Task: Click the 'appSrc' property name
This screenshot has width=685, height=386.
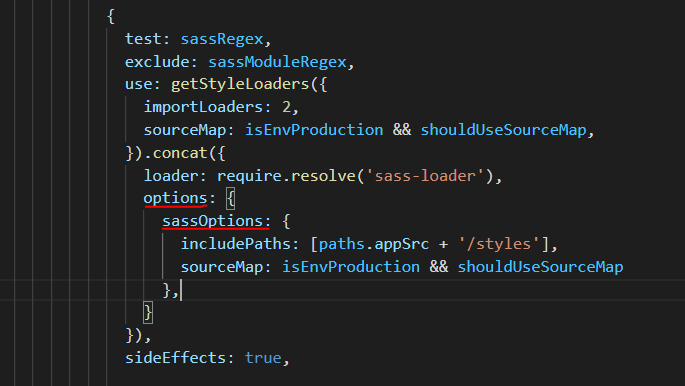Action: tap(401, 244)
